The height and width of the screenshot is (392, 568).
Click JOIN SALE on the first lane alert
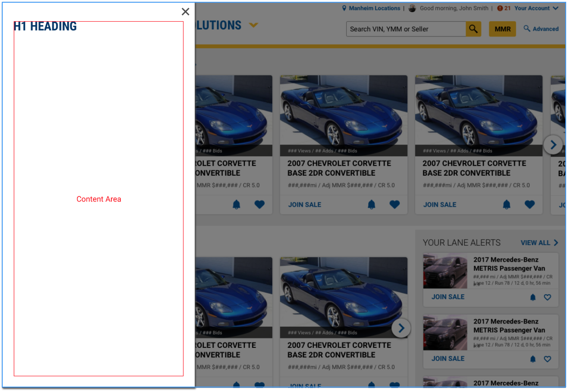click(x=448, y=297)
